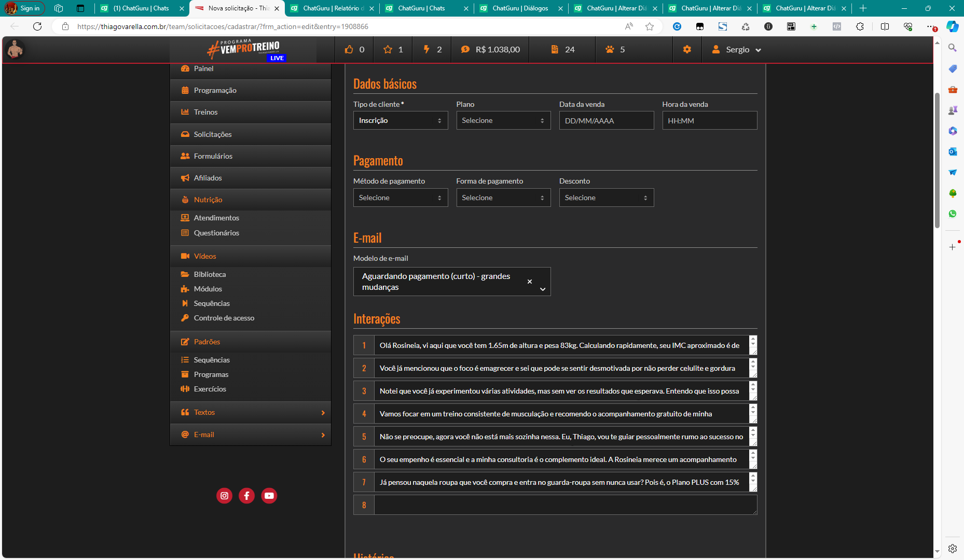Expand the Método de pagamento dropdown
964x560 pixels.
400,198
